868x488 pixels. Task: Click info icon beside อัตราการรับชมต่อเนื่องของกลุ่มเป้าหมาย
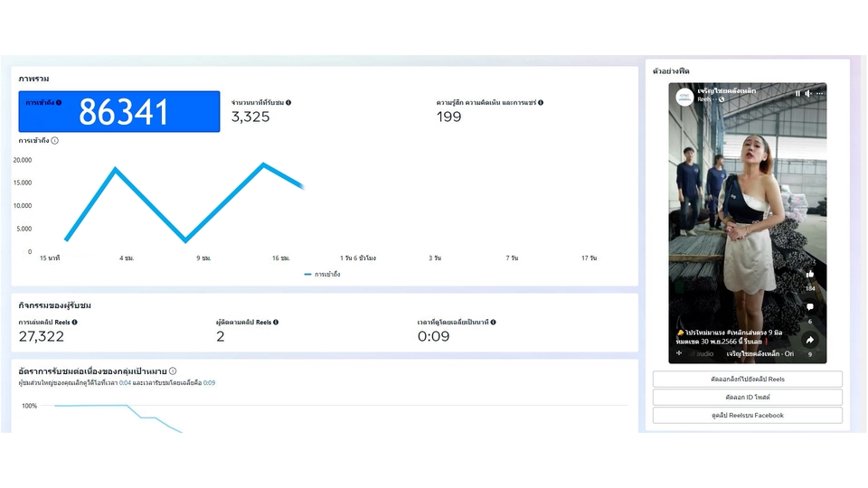(x=173, y=371)
